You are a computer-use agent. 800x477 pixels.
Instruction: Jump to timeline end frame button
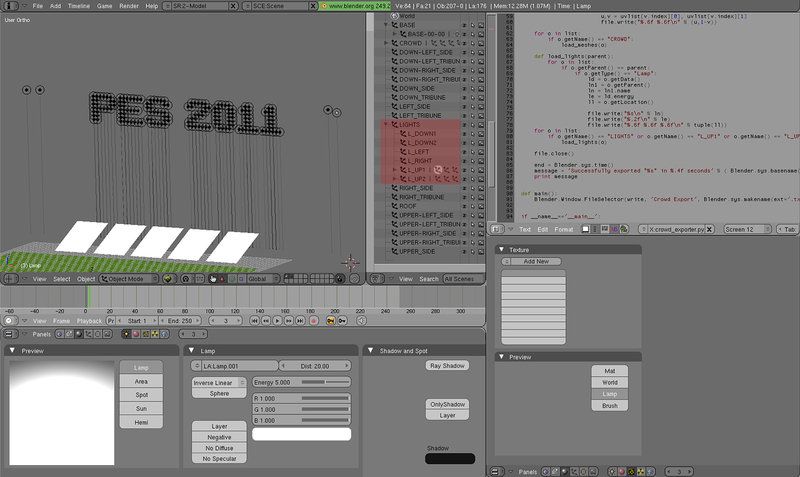300,320
